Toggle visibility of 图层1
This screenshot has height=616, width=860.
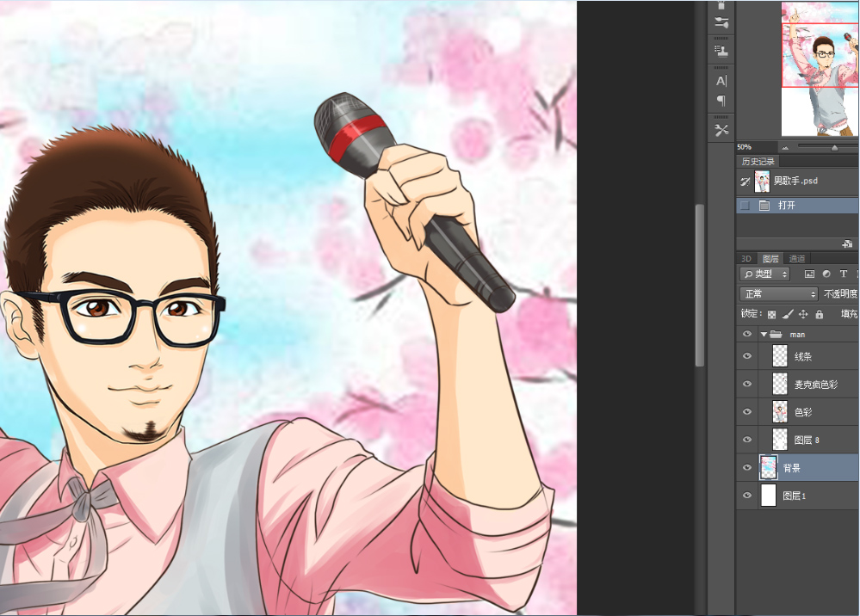pos(747,496)
